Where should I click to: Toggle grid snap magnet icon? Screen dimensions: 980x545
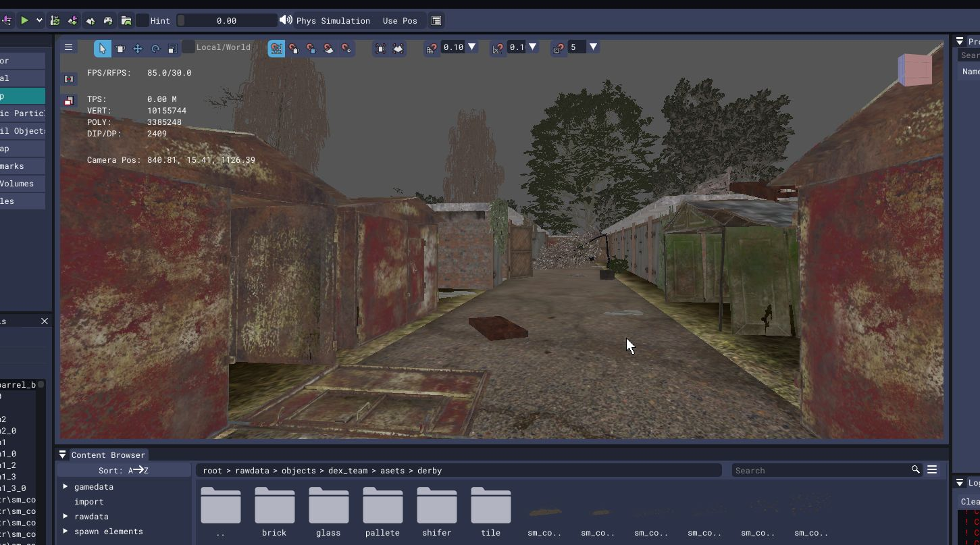click(x=276, y=48)
